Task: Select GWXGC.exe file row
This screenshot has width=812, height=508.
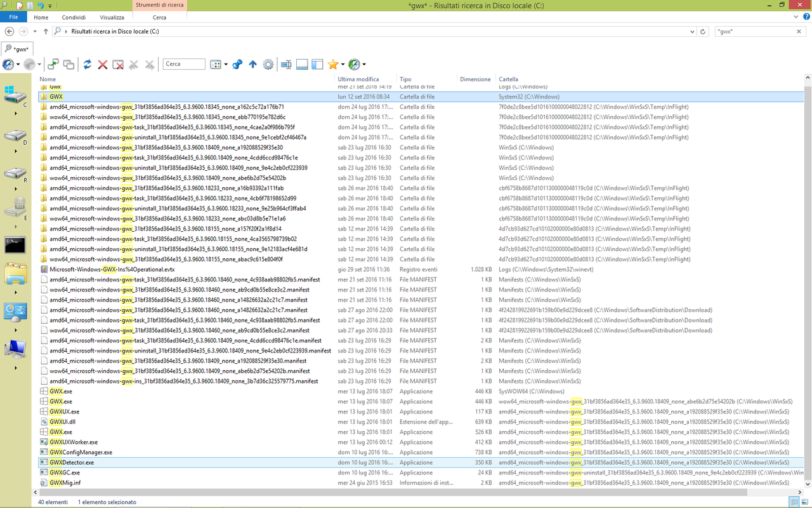Action: tap(421, 472)
